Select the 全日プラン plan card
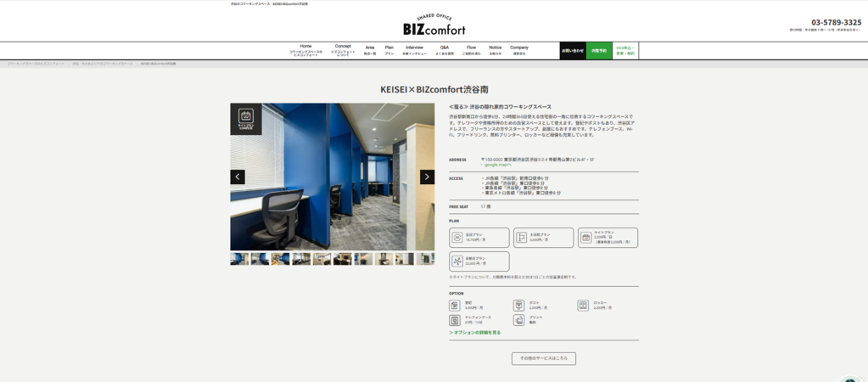This screenshot has height=382, width=868. 479,238
